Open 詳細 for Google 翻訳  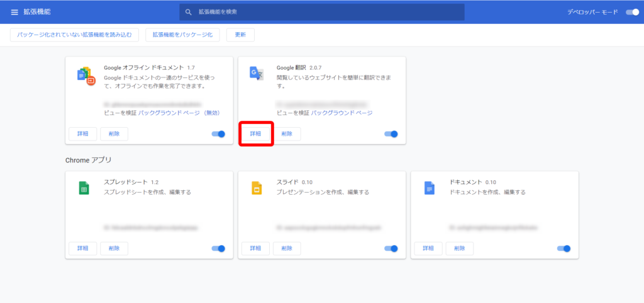pyautogui.click(x=256, y=134)
